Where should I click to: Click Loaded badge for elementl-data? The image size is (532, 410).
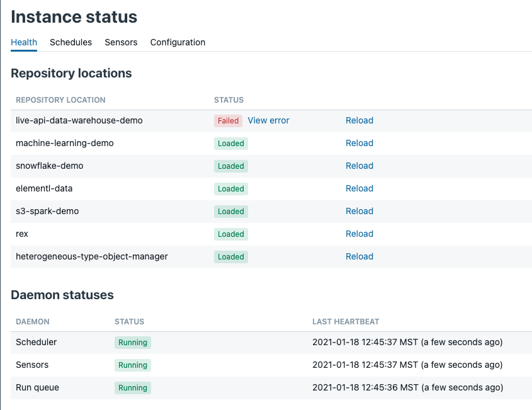point(230,189)
